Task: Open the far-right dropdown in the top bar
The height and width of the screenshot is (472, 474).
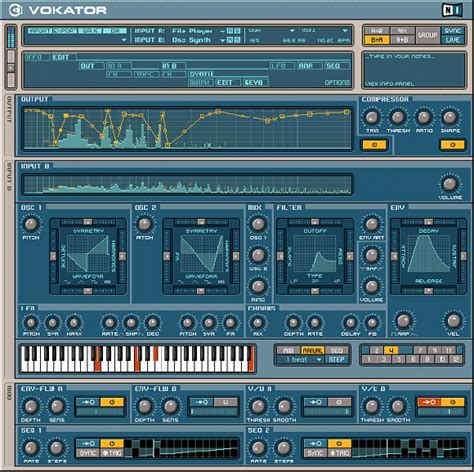Action: point(345,31)
